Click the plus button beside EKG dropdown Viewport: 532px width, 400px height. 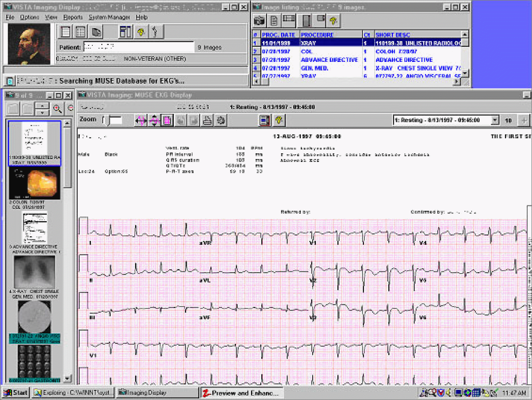click(524, 120)
